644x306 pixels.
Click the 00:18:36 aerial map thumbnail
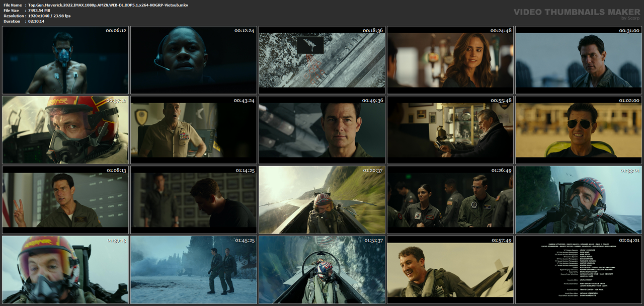pos(322,60)
